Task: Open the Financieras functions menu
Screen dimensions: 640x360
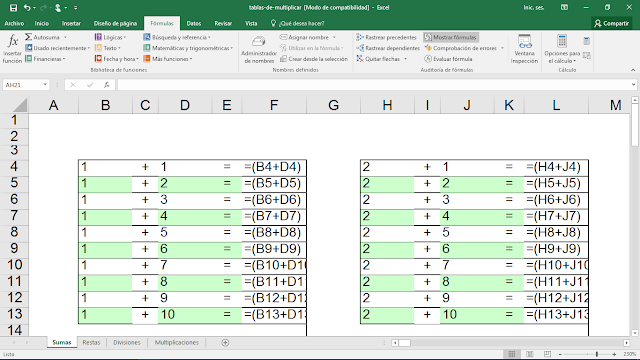Action: tap(45, 59)
